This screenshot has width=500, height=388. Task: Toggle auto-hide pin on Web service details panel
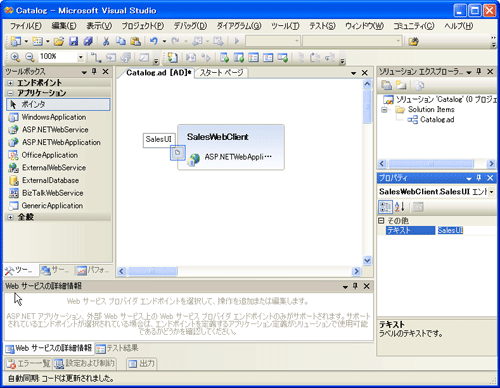click(355, 286)
